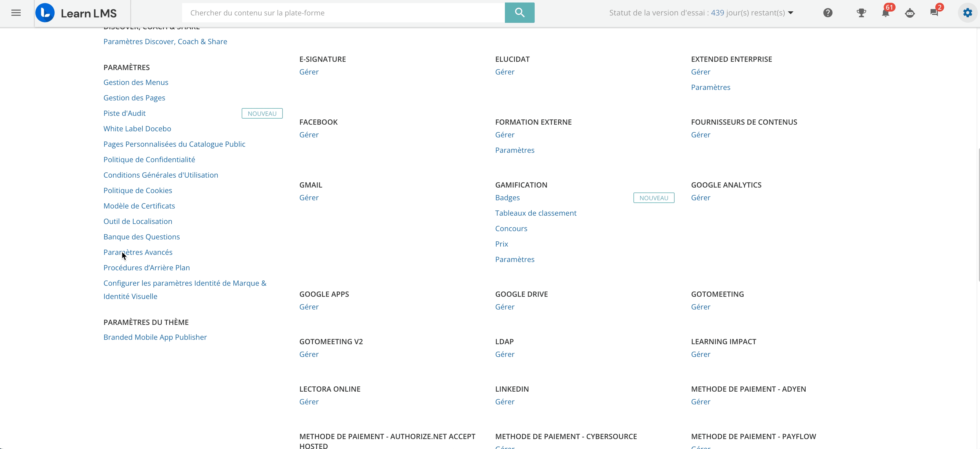Image resolution: width=980 pixels, height=449 pixels.
Task: Click Gérer under Google Analytics
Action: click(x=701, y=198)
